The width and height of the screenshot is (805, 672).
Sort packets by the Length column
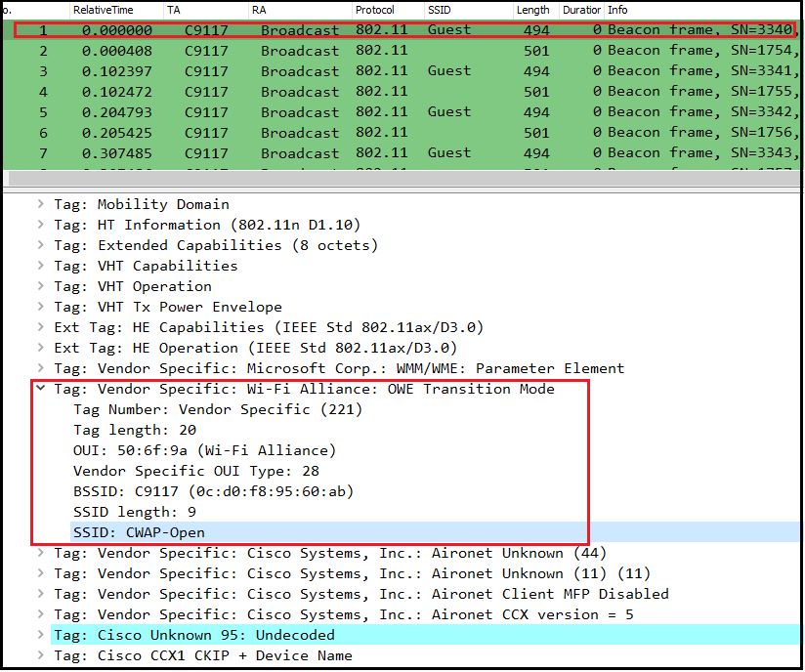click(532, 10)
